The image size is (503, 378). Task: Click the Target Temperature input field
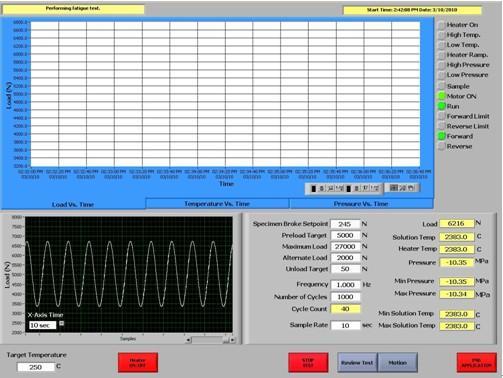[35, 367]
